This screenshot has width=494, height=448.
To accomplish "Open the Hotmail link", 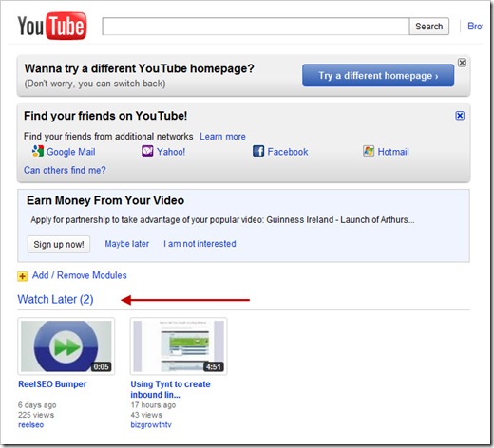I will (x=393, y=152).
